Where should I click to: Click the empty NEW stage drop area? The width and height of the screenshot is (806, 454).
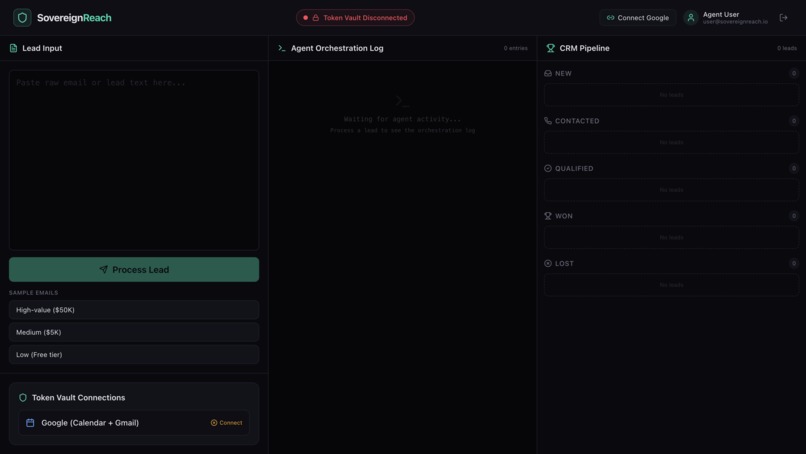[671, 95]
